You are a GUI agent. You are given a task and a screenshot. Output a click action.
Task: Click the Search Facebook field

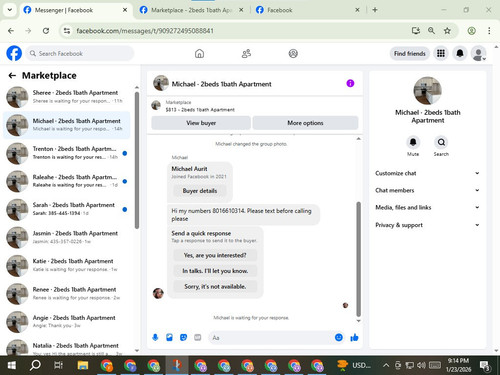(x=80, y=53)
